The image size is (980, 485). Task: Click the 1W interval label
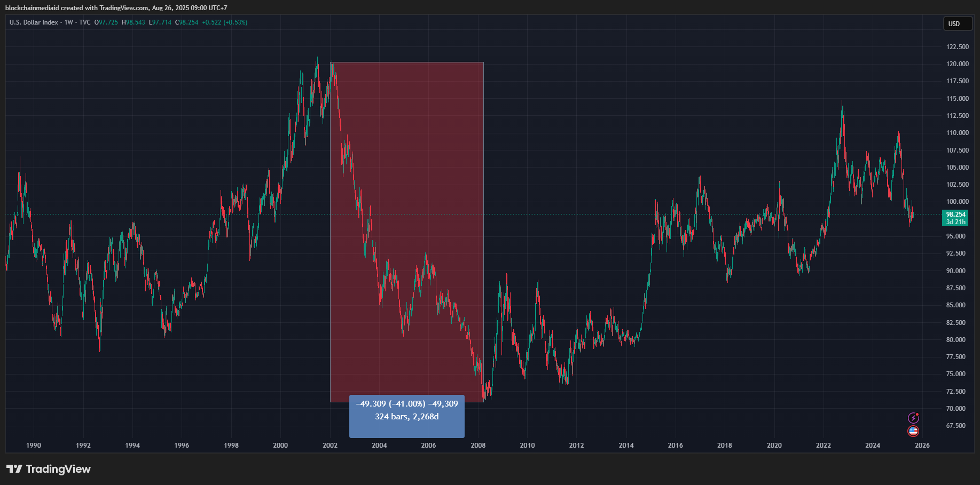coord(68,22)
